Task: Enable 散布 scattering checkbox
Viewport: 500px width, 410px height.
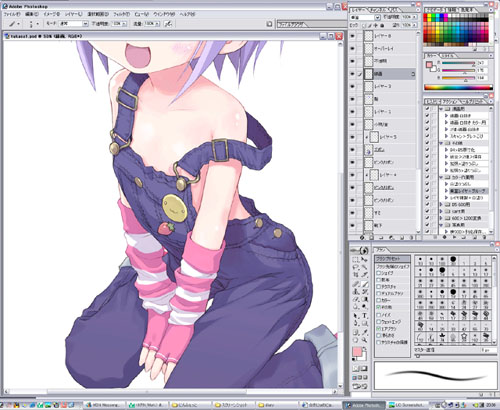Action: (x=379, y=280)
